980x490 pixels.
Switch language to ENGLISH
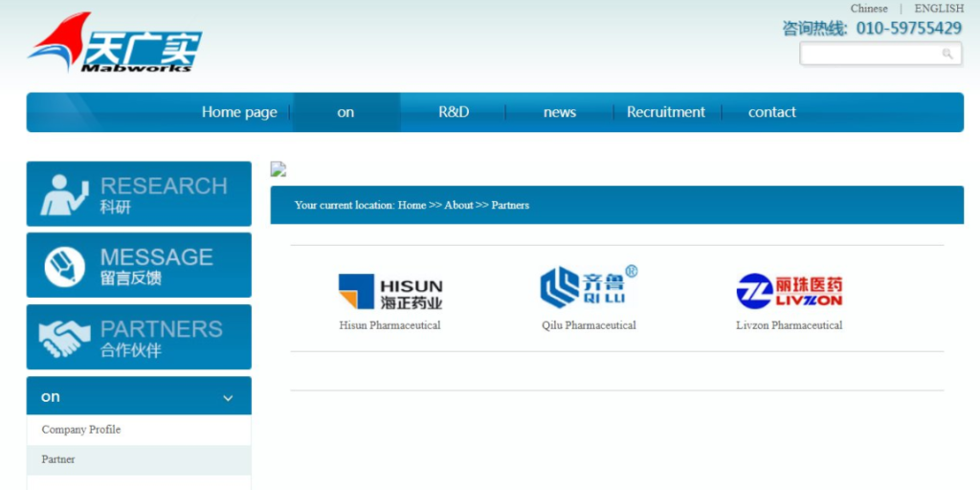click(x=939, y=9)
